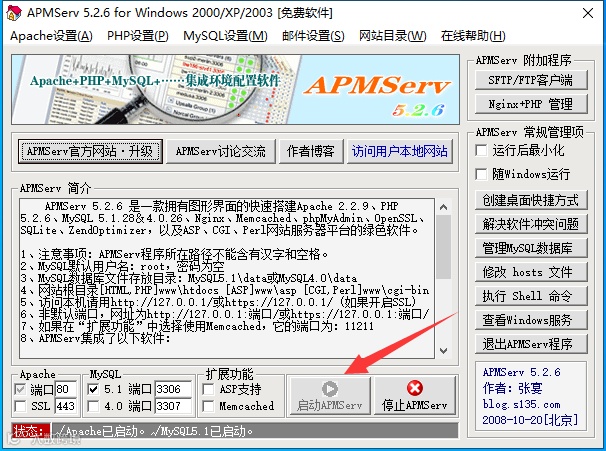Click the line about Memcached port 11211
This screenshot has width=606, height=451.
(197, 327)
